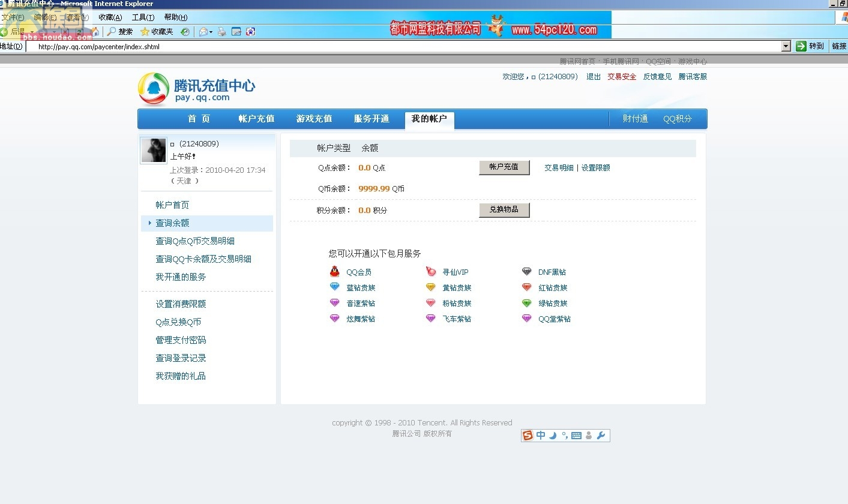
Task: Click the Sogou input method S logo
Action: click(x=528, y=436)
